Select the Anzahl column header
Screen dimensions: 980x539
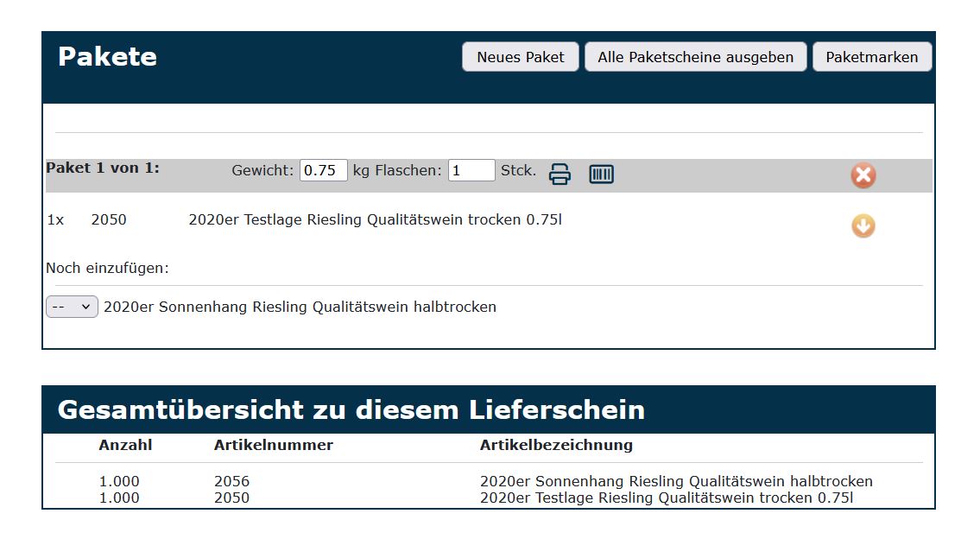click(x=125, y=445)
